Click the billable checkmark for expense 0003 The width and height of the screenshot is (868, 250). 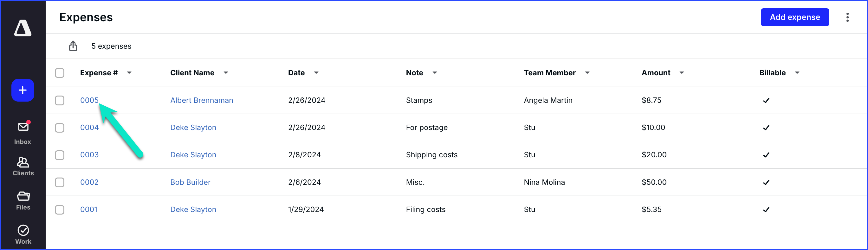(x=766, y=155)
